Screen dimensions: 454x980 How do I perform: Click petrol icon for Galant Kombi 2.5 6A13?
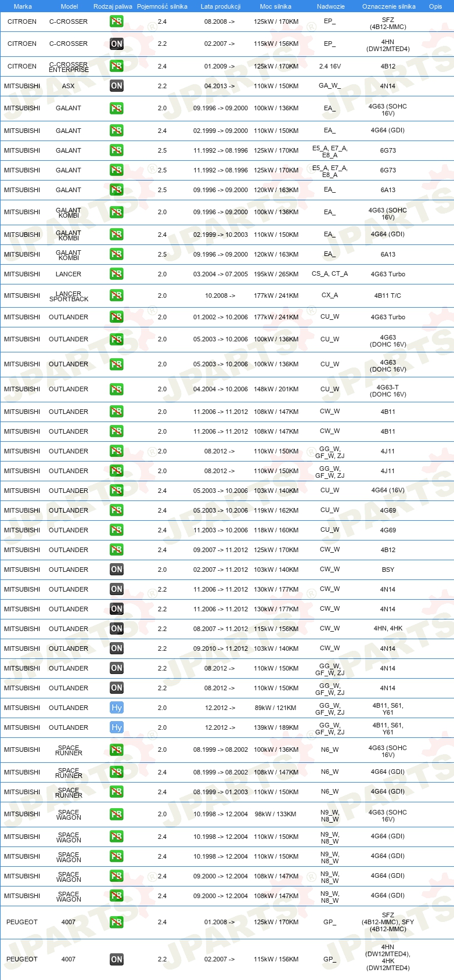point(117,254)
